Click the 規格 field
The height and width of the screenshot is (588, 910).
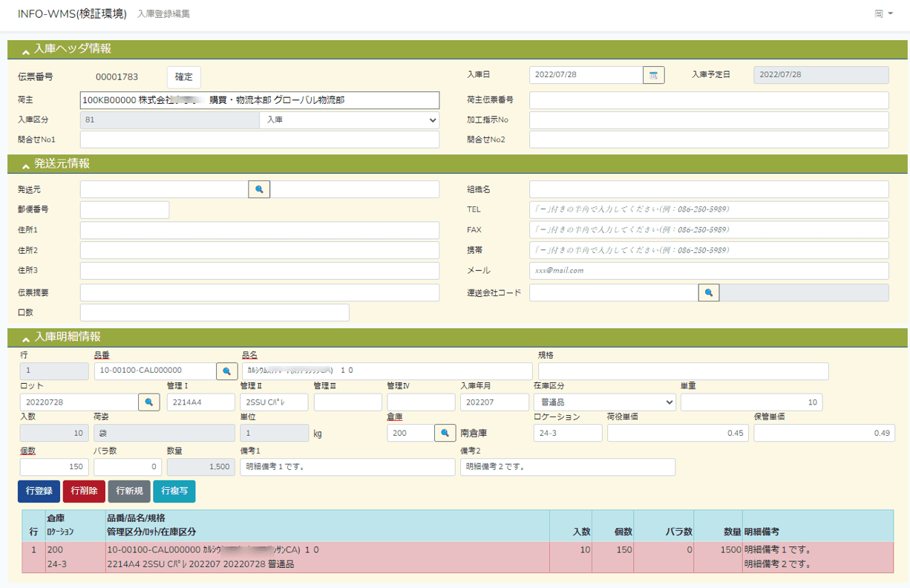click(684, 370)
